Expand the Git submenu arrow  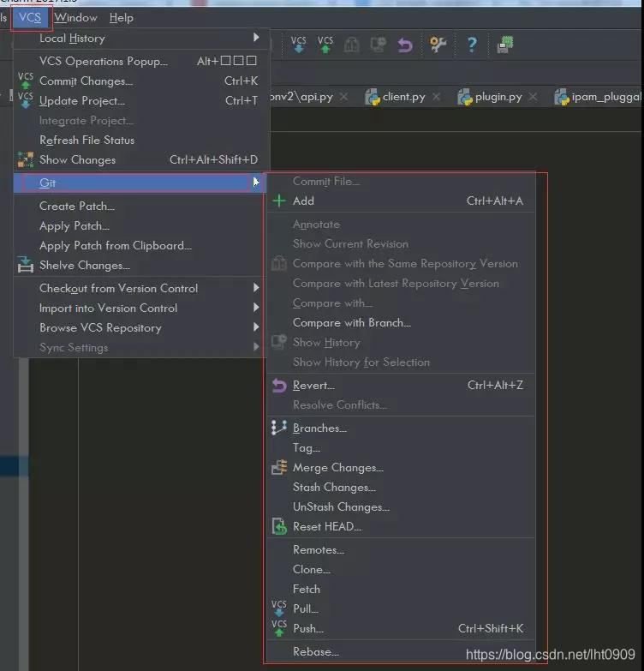(x=256, y=183)
